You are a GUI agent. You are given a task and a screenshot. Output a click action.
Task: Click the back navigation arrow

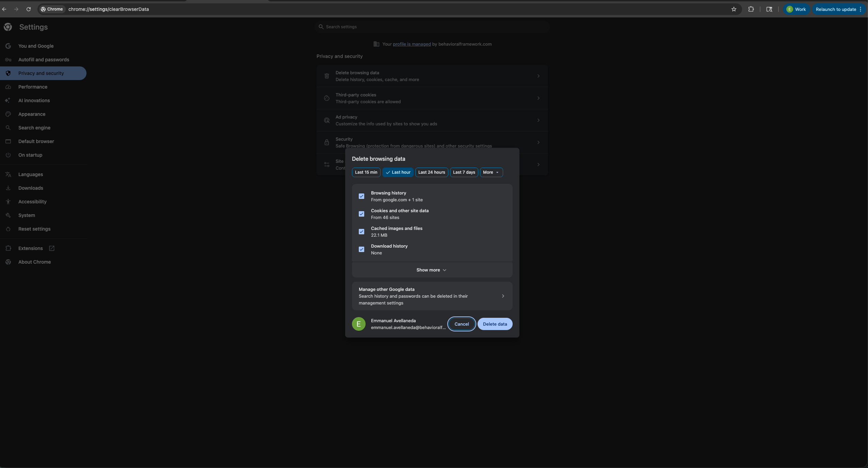point(4,9)
